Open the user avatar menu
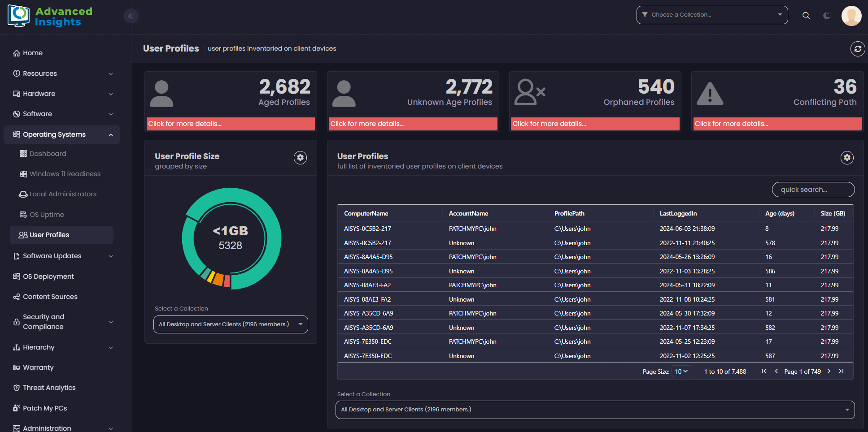This screenshot has width=868, height=432. pos(851,16)
